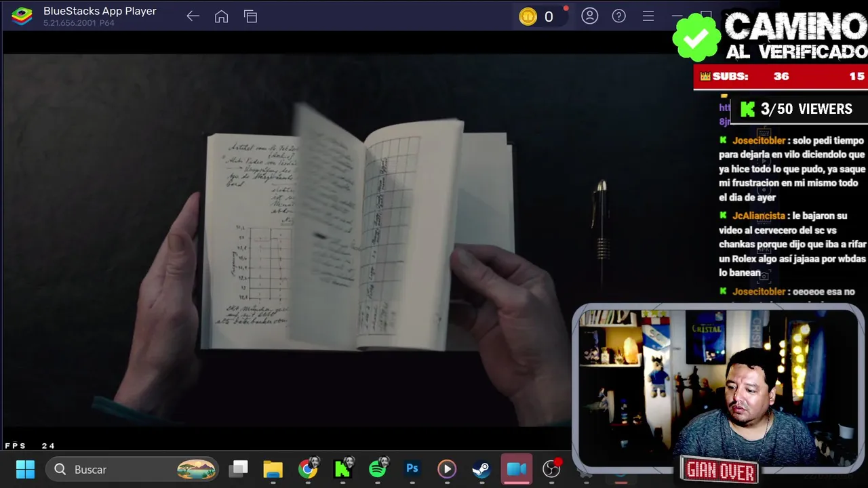This screenshot has width=868, height=488.
Task: Open the BlueStacks account profile
Action: (x=590, y=16)
